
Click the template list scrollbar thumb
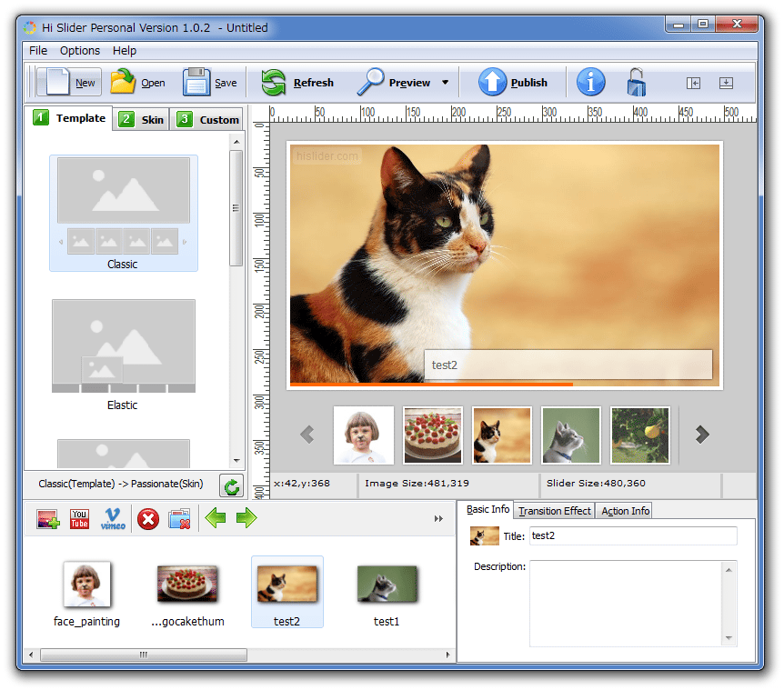point(236,208)
